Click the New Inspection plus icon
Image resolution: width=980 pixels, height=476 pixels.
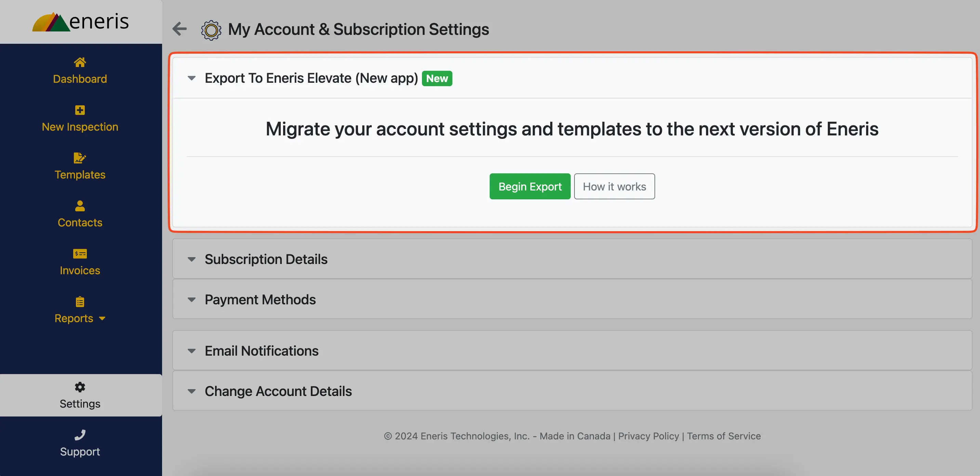point(80,110)
